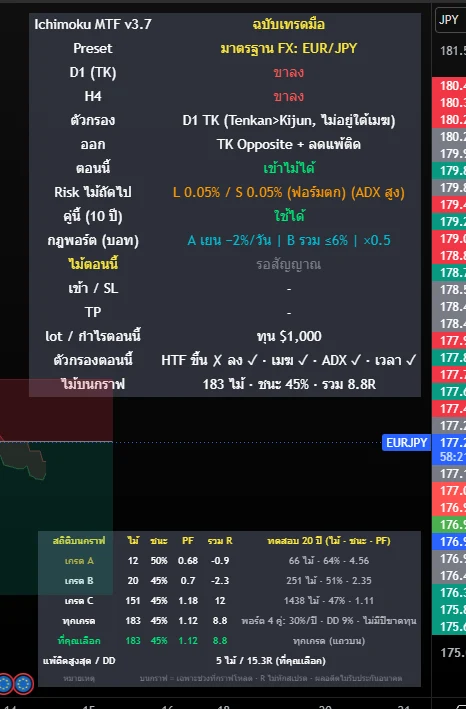The width and height of the screenshot is (466, 709).
Task: Click the "เกรด C" row label
Action: tap(79, 601)
